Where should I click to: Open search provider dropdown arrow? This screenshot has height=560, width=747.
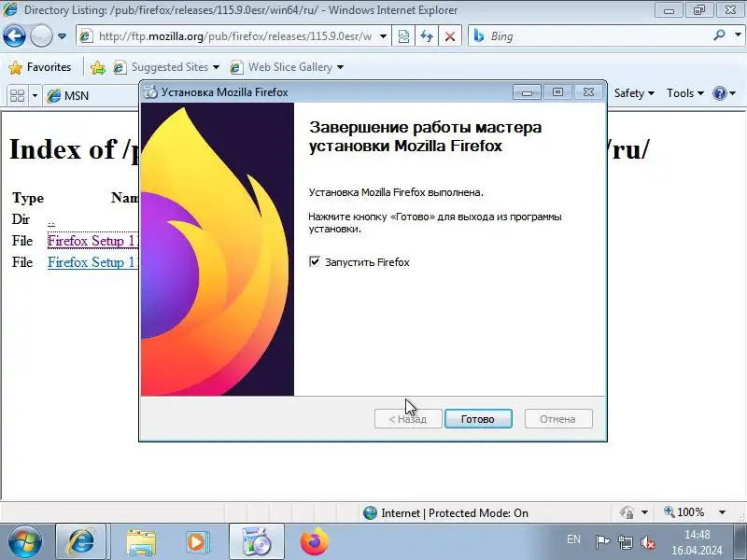pos(738,35)
